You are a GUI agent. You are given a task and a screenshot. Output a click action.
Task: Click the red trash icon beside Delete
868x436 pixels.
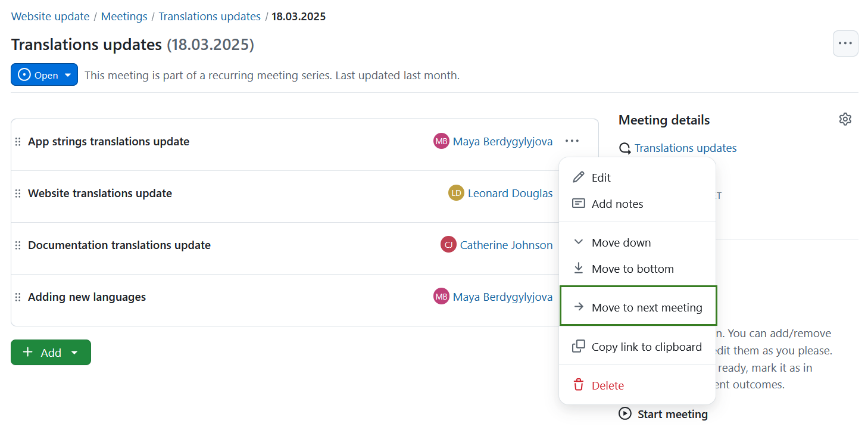point(578,385)
